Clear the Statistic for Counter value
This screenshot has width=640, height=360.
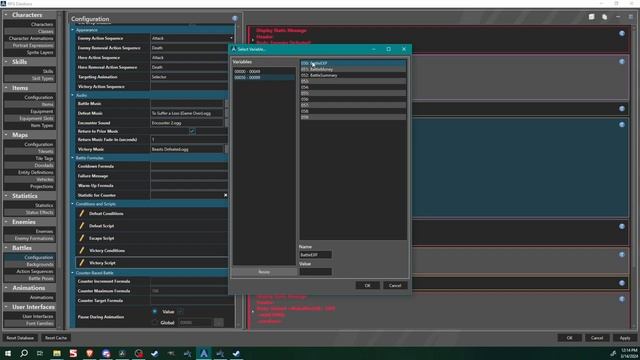pyautogui.click(x=225, y=195)
